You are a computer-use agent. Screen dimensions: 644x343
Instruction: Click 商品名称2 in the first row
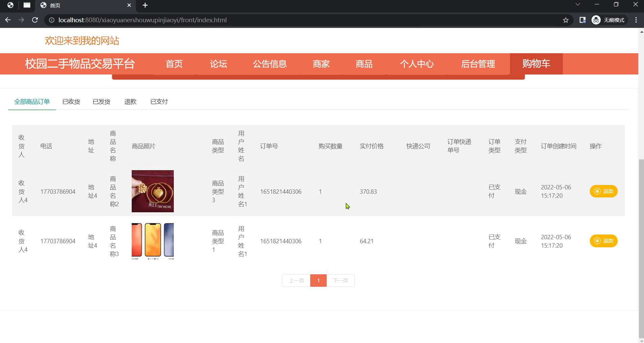(x=114, y=191)
